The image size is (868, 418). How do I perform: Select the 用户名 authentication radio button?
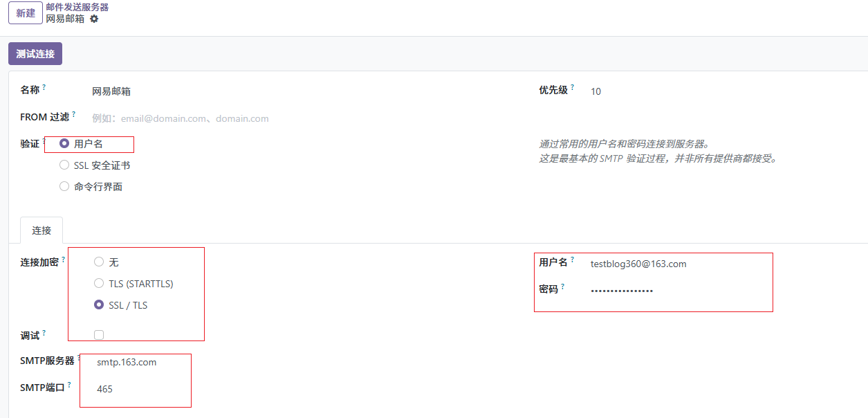pos(64,144)
